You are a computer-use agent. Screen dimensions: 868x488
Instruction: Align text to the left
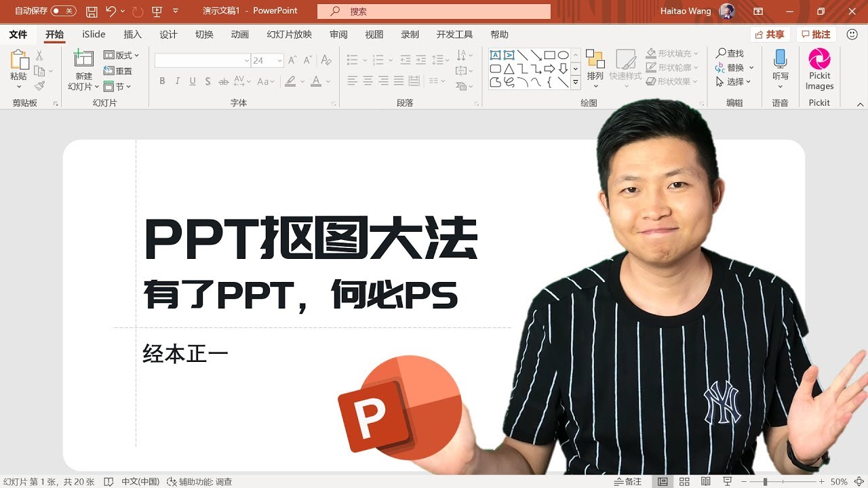[353, 81]
